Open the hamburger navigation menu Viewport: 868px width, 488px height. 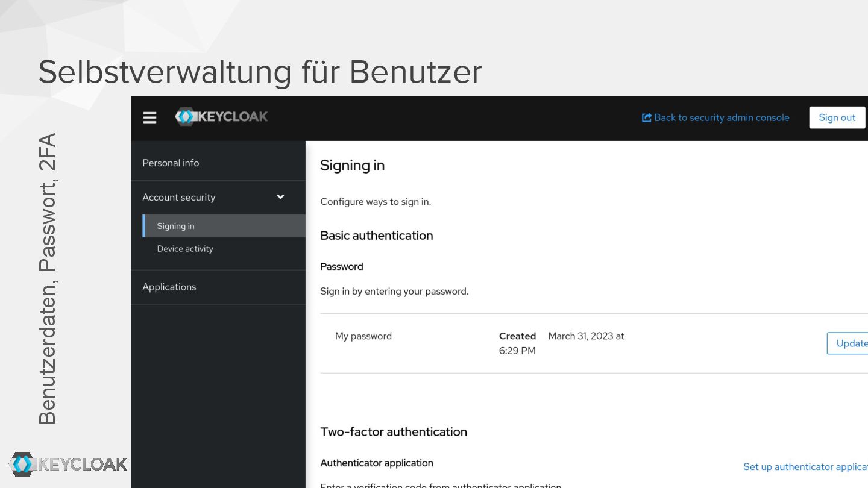(149, 117)
